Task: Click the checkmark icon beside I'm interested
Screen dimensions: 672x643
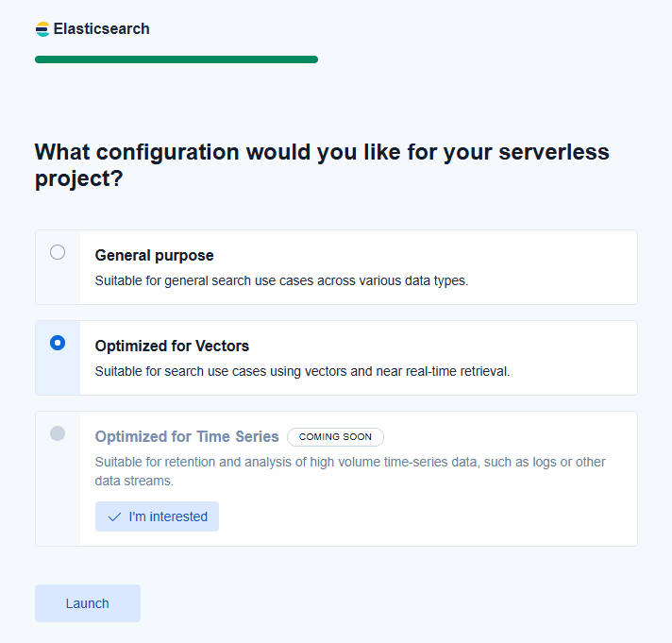Action: [114, 516]
